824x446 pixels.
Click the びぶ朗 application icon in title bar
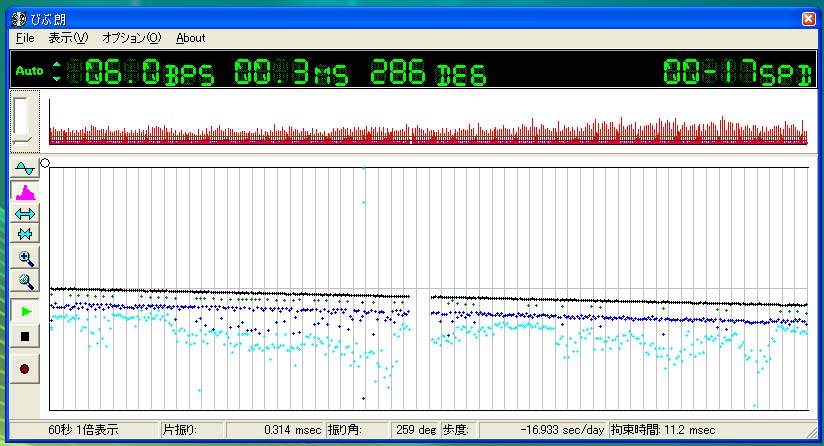(19, 19)
